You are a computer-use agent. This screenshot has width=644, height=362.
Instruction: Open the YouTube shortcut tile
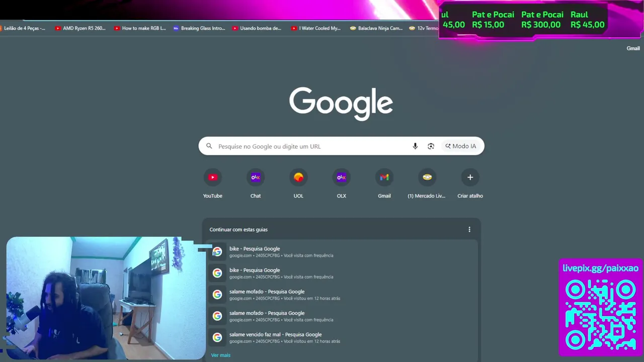point(212,184)
